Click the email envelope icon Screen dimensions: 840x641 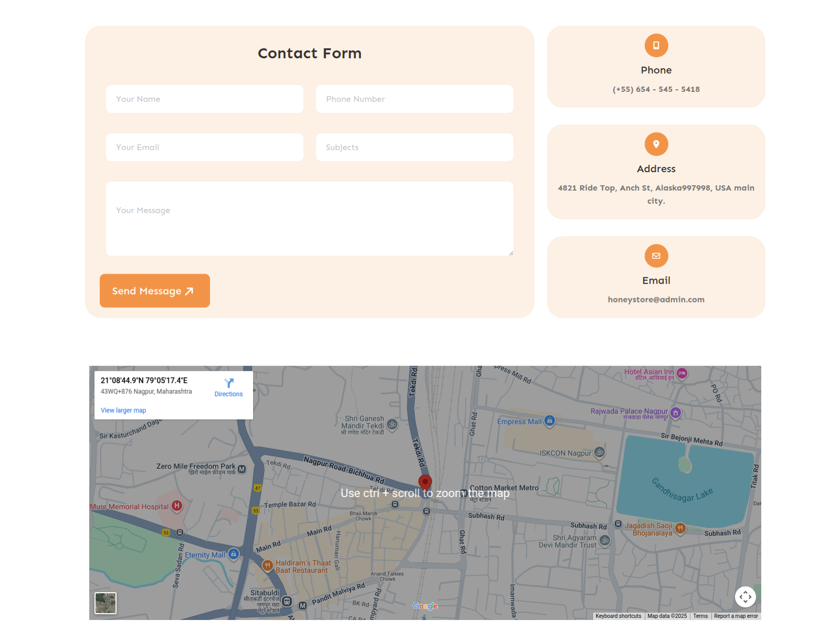tap(656, 256)
